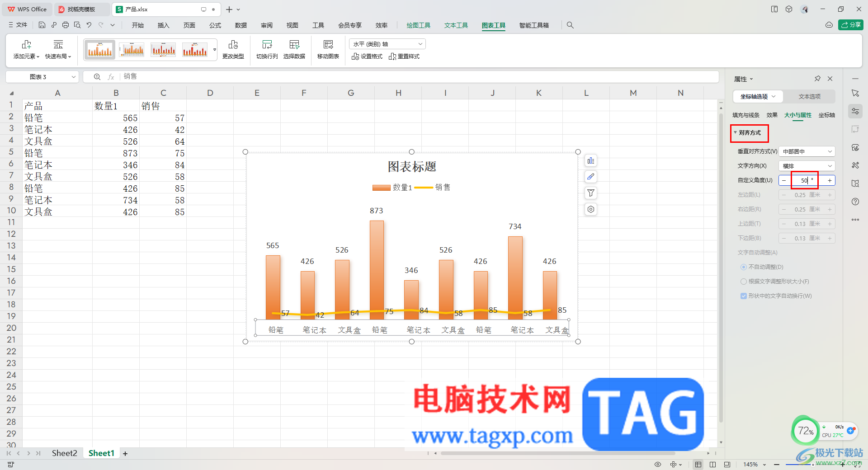Open the help sidebar icon

point(855,202)
